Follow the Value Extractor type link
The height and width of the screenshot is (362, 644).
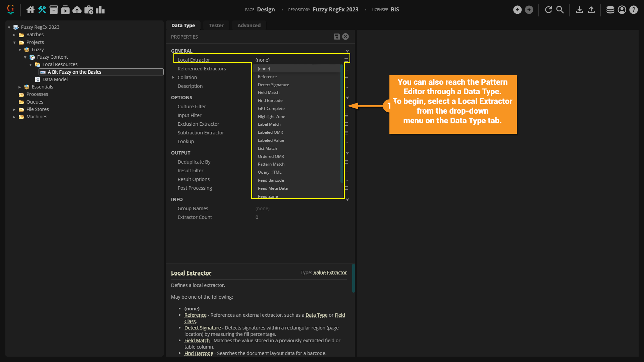(x=330, y=273)
